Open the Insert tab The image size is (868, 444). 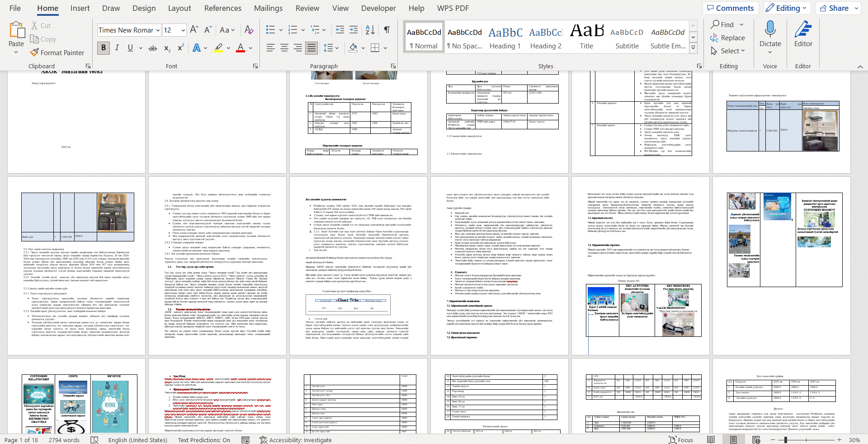(x=80, y=8)
